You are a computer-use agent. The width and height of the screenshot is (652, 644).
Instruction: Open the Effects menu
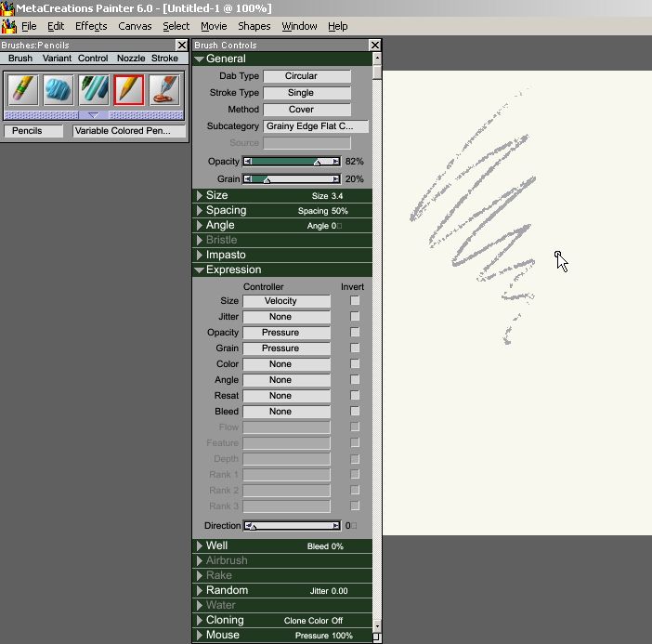tap(91, 26)
